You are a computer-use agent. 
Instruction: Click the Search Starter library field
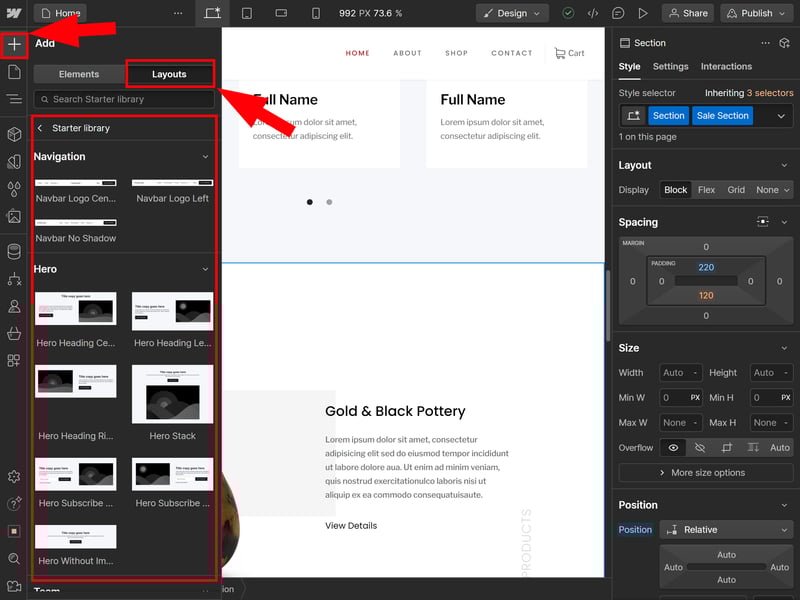click(124, 99)
